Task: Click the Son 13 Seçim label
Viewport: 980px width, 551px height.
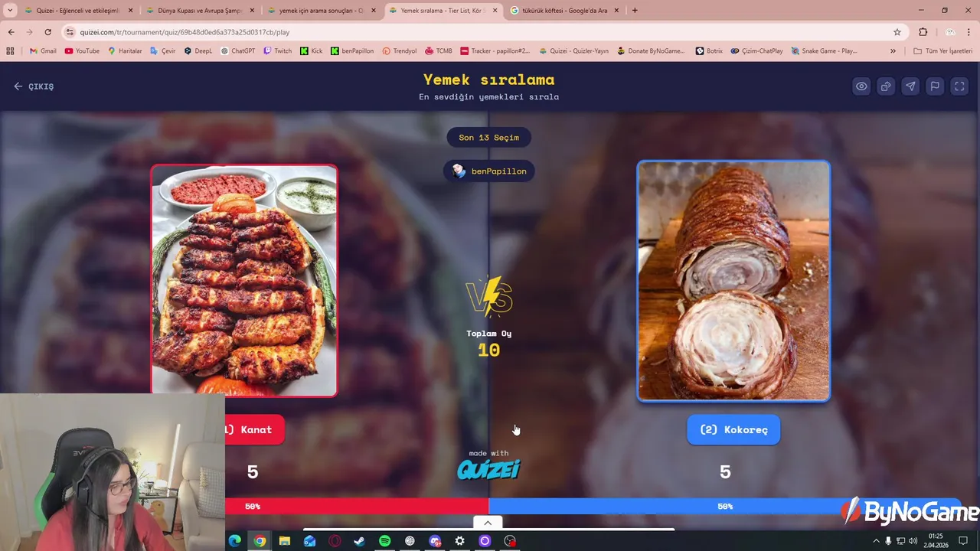Action: click(488, 138)
